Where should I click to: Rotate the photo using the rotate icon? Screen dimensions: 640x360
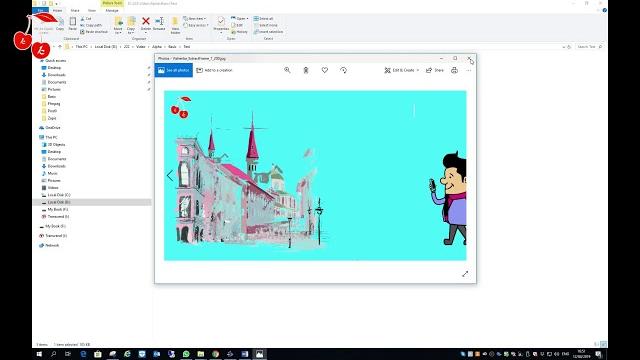tap(343, 70)
